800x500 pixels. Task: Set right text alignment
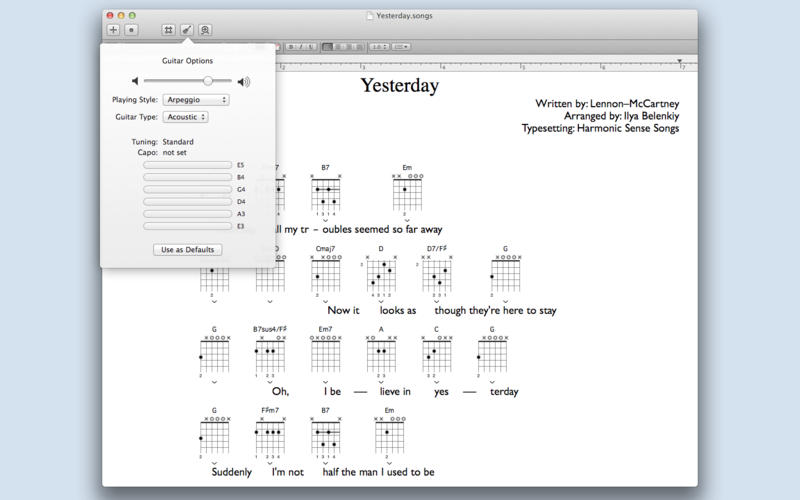tap(348, 47)
